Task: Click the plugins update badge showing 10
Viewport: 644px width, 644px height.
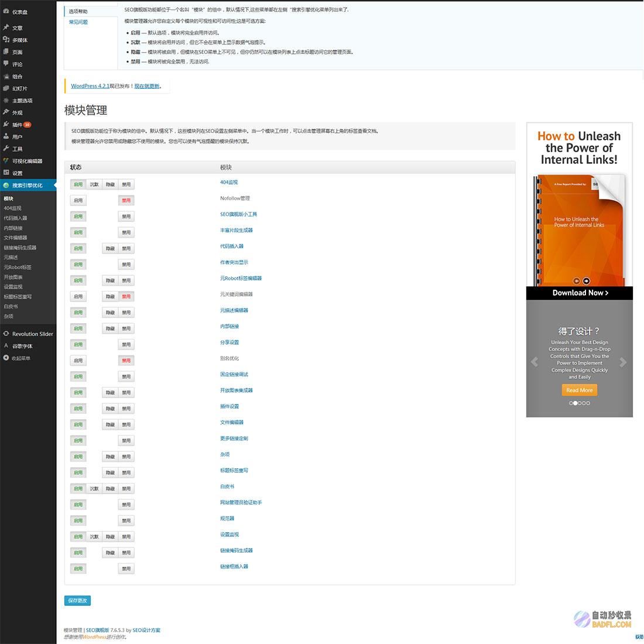Action: (x=27, y=125)
